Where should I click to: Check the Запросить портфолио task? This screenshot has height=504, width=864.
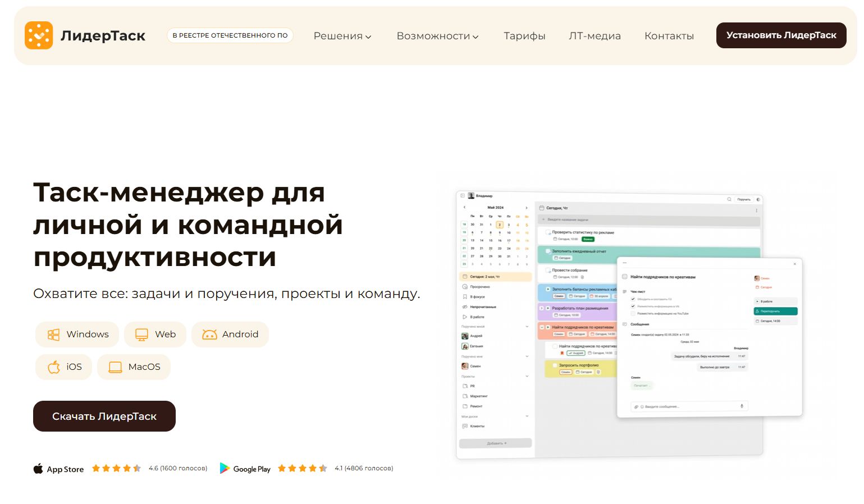[x=555, y=365]
